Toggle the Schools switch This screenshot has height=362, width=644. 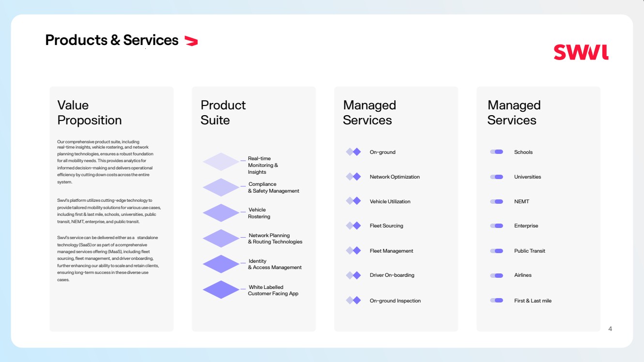click(x=496, y=152)
